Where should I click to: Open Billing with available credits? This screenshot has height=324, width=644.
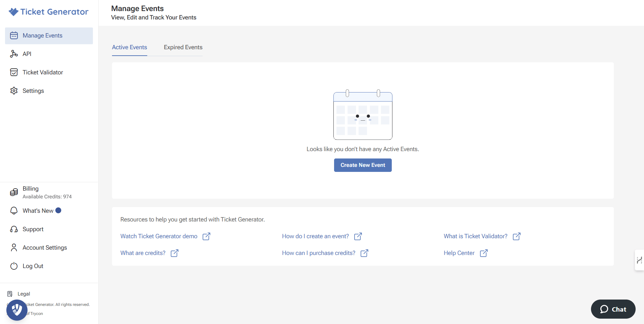(x=49, y=192)
